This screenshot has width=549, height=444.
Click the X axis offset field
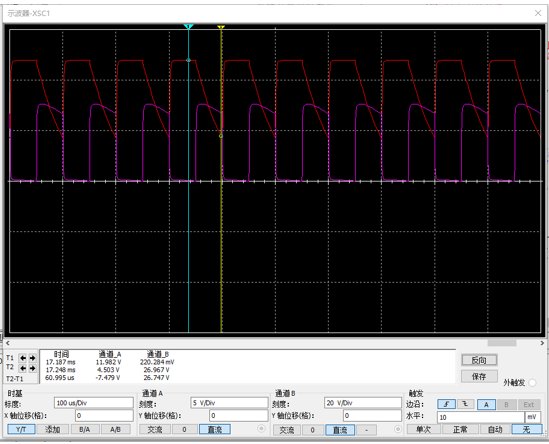(104, 415)
